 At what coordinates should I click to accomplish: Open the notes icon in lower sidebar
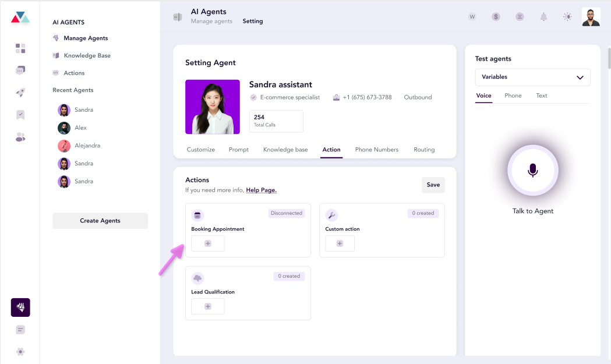[20, 330]
